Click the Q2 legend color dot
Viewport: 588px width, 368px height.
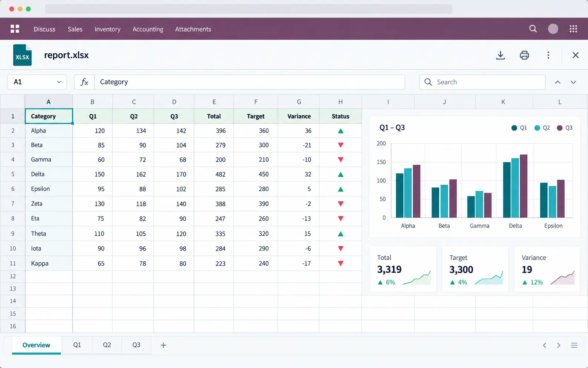[x=537, y=128]
